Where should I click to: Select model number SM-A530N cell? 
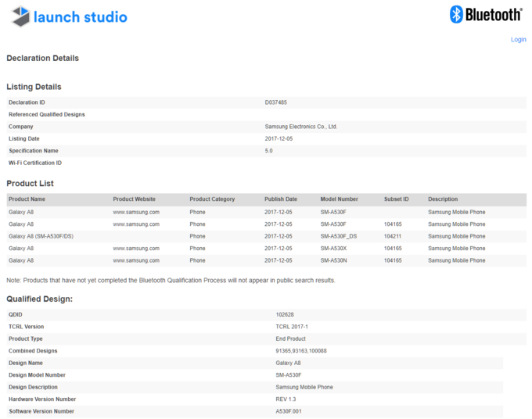pos(333,260)
